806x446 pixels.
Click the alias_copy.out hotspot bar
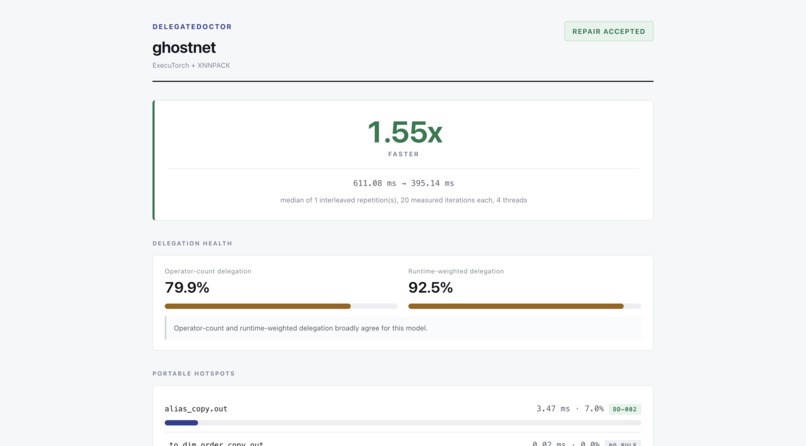(x=402, y=423)
